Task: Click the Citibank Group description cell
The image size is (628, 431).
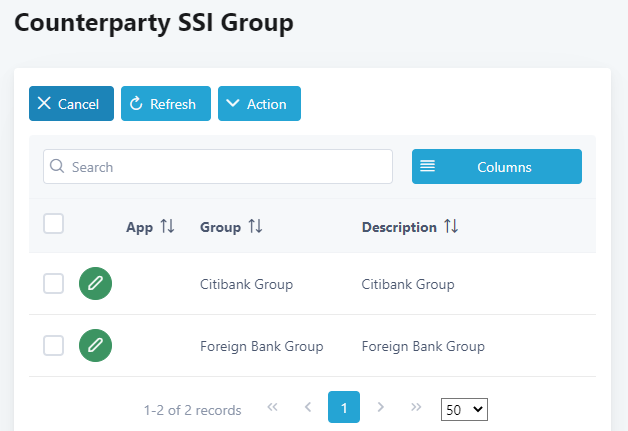Action: coord(408,284)
